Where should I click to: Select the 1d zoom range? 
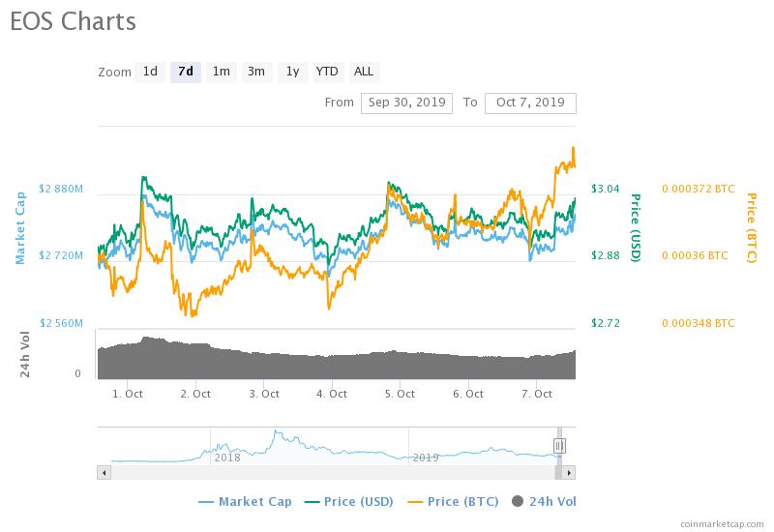coord(150,72)
